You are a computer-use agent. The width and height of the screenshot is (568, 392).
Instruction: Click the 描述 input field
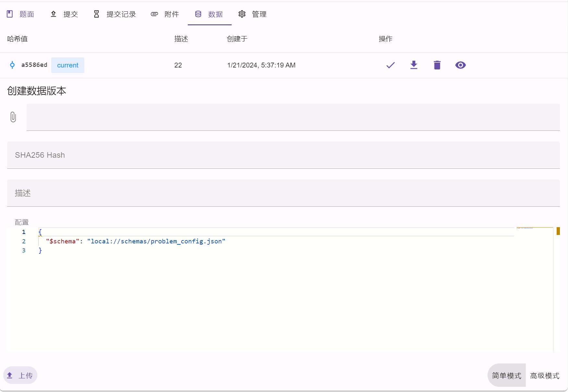point(284,193)
